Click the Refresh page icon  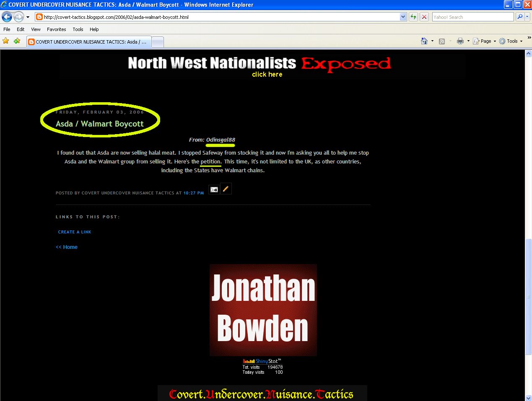413,17
